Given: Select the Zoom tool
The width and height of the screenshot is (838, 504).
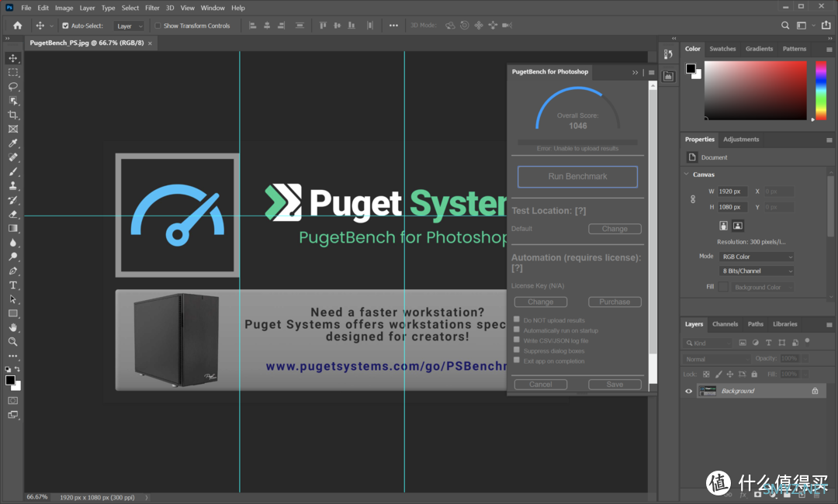Looking at the screenshot, I should (x=13, y=342).
